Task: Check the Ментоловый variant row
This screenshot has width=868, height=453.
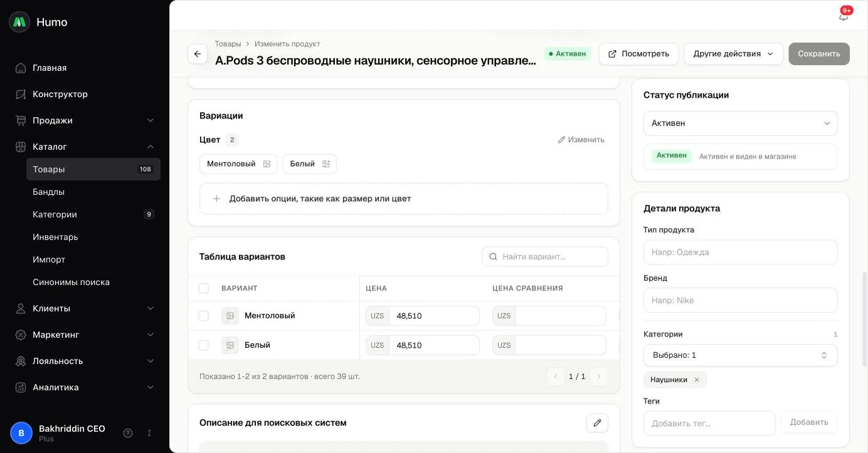Action: pos(203,316)
